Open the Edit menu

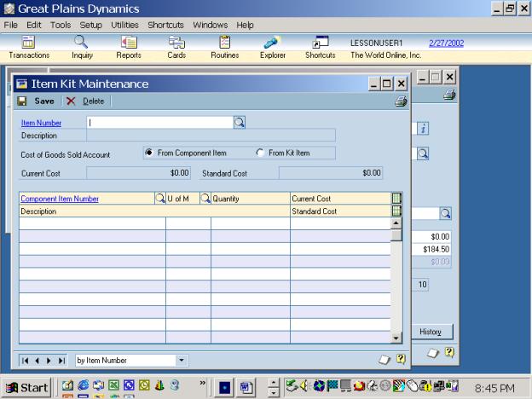pyautogui.click(x=33, y=25)
